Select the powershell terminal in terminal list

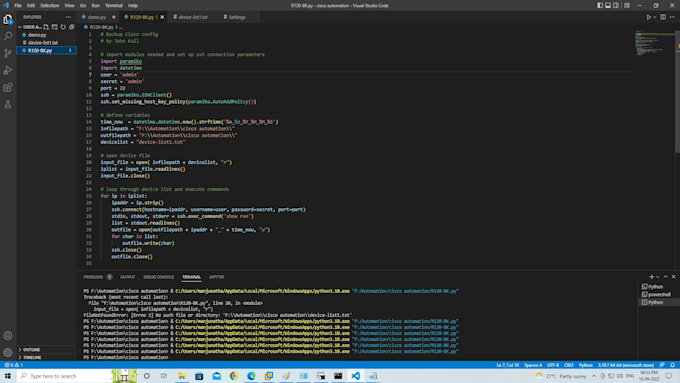coord(658,295)
